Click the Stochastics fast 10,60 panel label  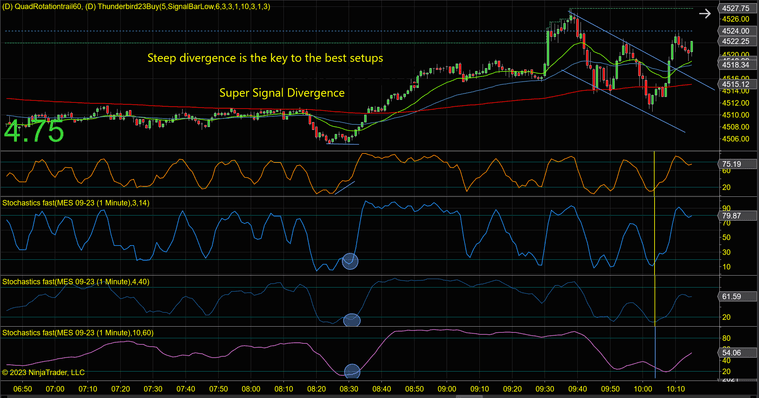tap(77, 333)
